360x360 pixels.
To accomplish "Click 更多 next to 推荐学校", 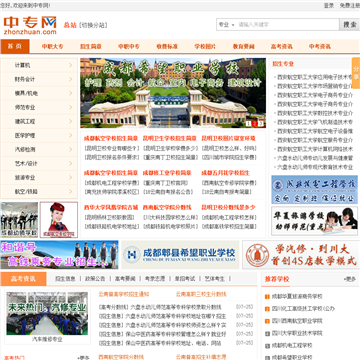I will [349, 279].
